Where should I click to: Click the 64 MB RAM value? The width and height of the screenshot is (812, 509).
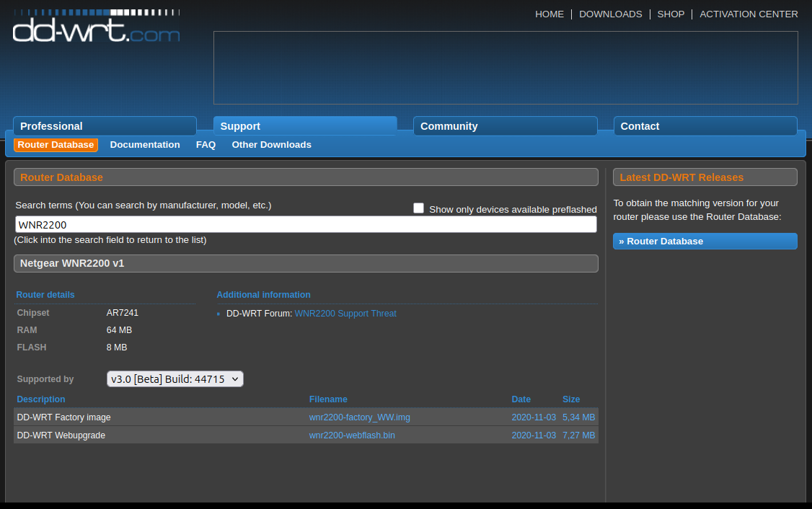119,329
